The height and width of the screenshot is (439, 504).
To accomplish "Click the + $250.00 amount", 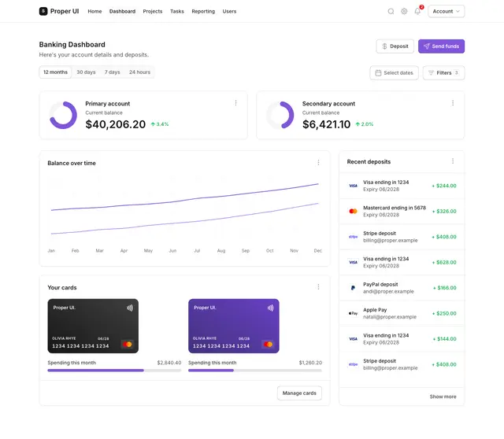I will pyautogui.click(x=444, y=313).
